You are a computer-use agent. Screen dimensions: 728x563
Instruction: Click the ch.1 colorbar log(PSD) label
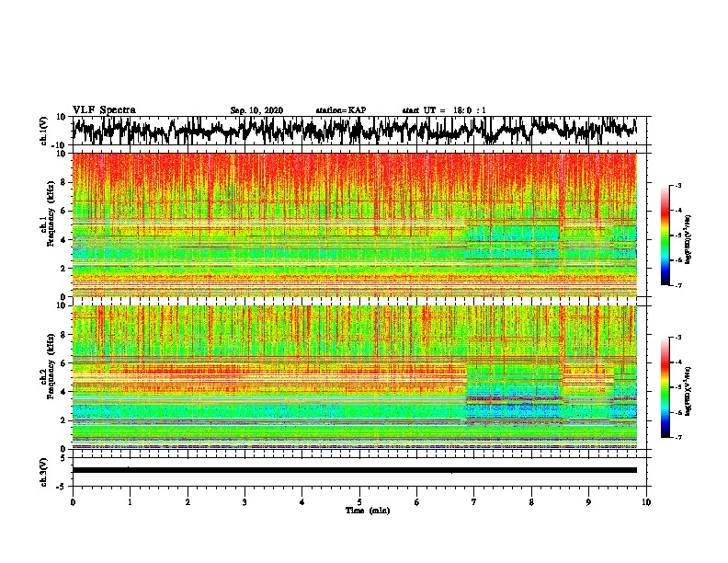click(x=688, y=239)
